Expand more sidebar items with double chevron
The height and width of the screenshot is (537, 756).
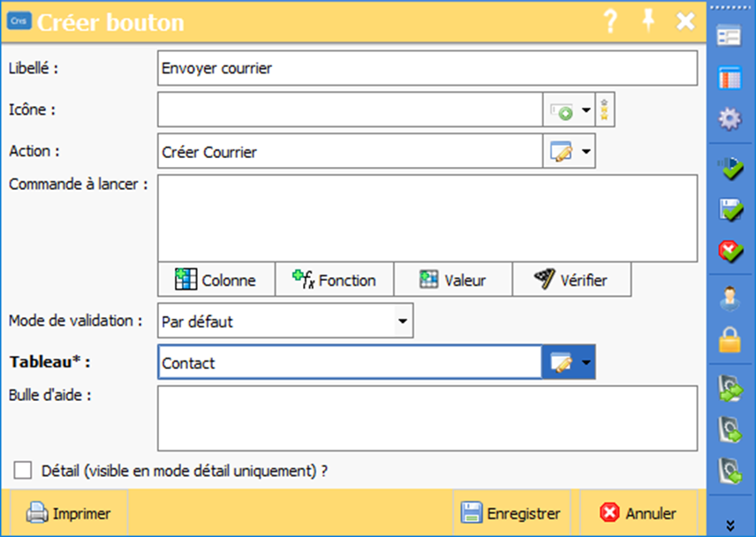730,525
